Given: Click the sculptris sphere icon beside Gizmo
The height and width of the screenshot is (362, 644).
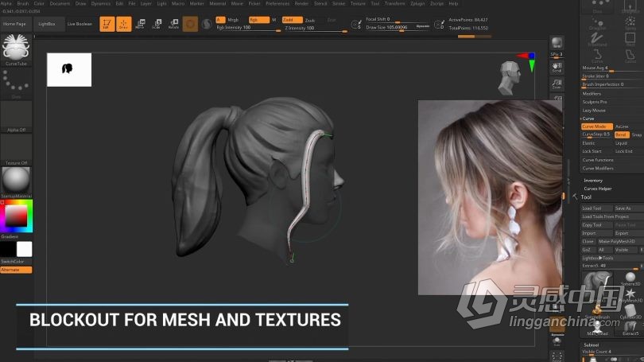Looking at the screenshot, I should coord(207,24).
